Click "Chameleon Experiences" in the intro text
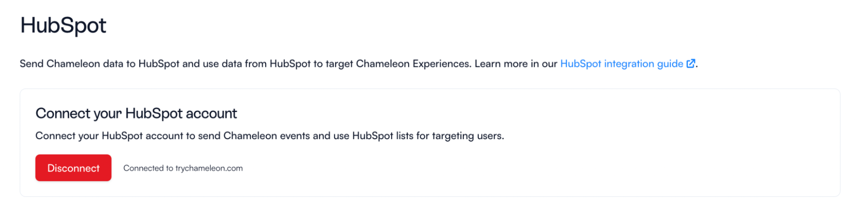This screenshot has height=206, width=868. tap(413, 64)
